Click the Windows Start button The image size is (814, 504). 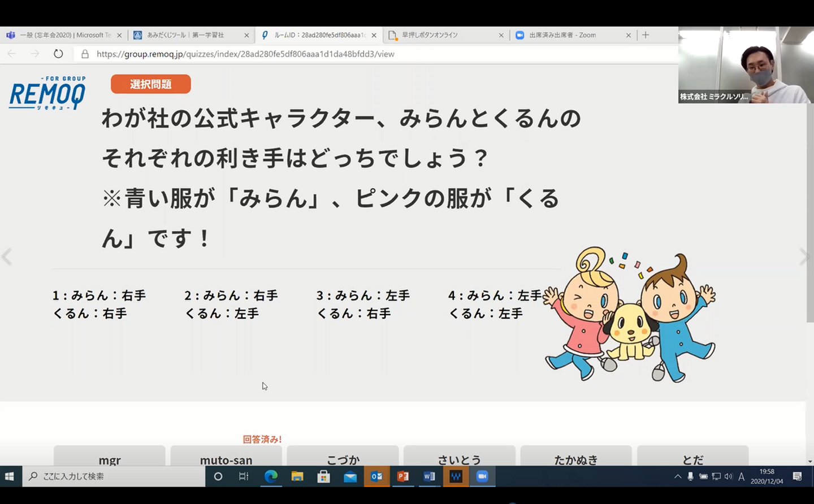point(10,476)
